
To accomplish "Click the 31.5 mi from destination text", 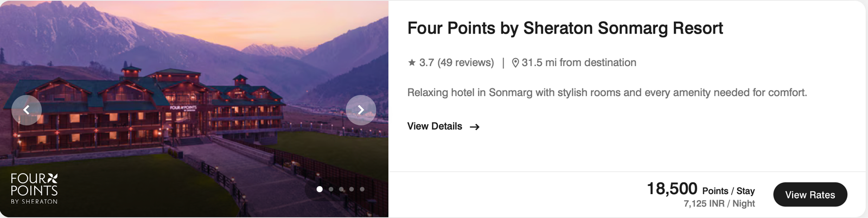I will pos(579,63).
